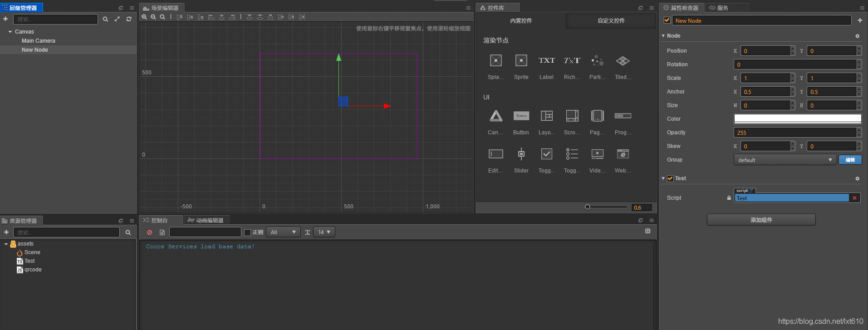Image resolution: width=868 pixels, height=330 pixels.
Task: Click the hierarchy search field
Action: click(x=55, y=19)
